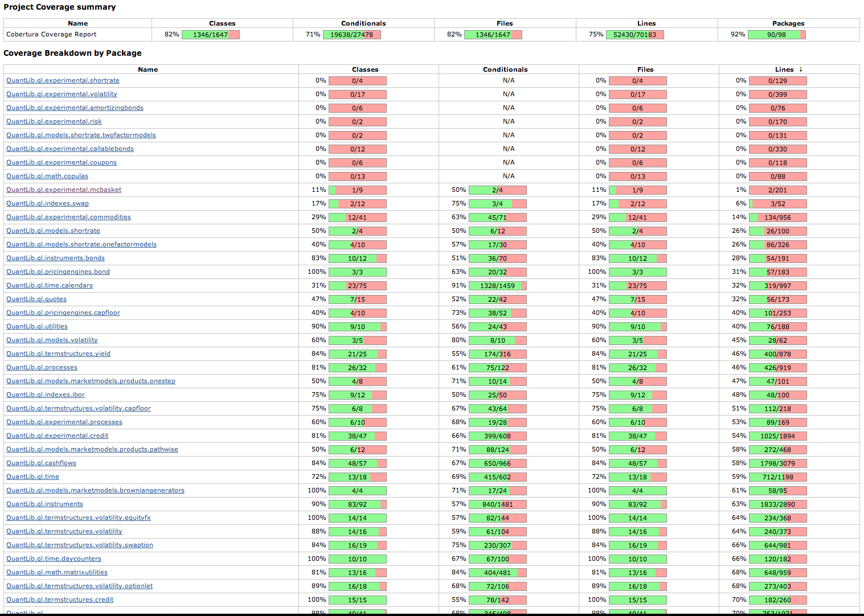Click the 52430/70183 Lines summary coverage bar
This screenshot has width=864, height=616.
pyautogui.click(x=634, y=35)
